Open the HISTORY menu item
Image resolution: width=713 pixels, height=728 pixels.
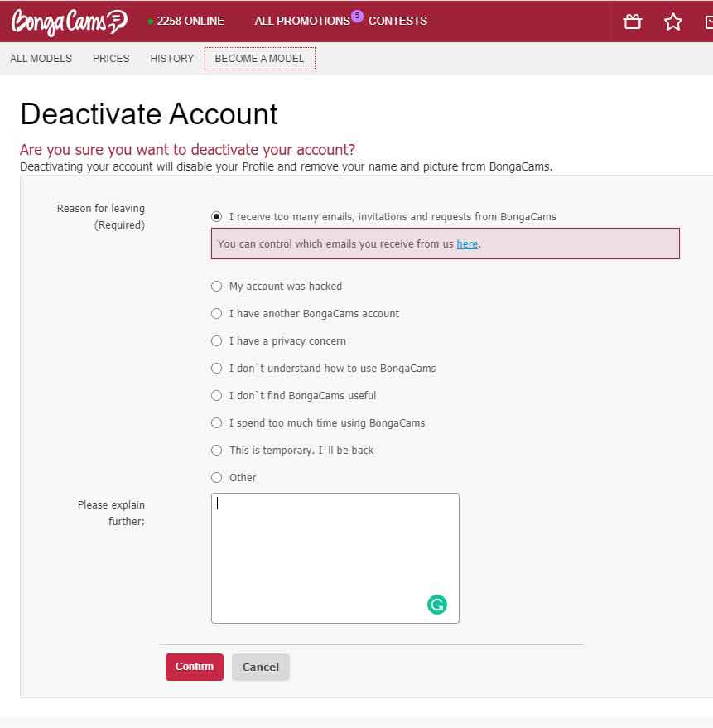[171, 59]
